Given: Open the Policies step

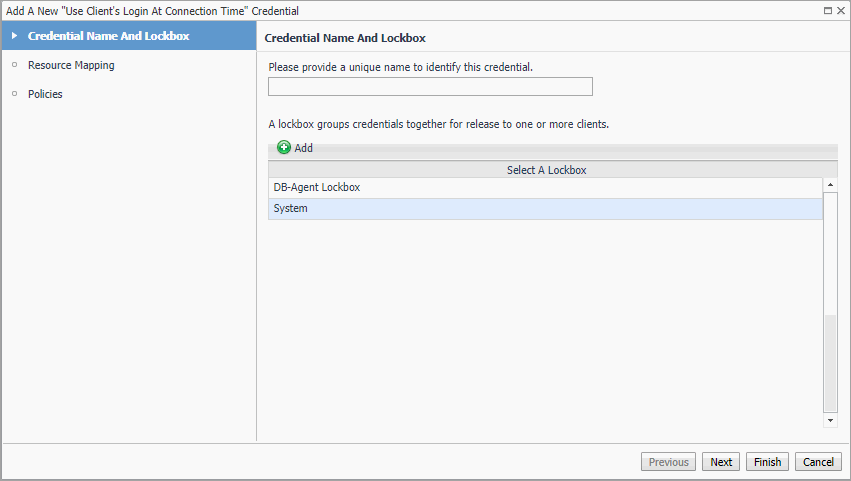Looking at the screenshot, I should (x=45, y=94).
